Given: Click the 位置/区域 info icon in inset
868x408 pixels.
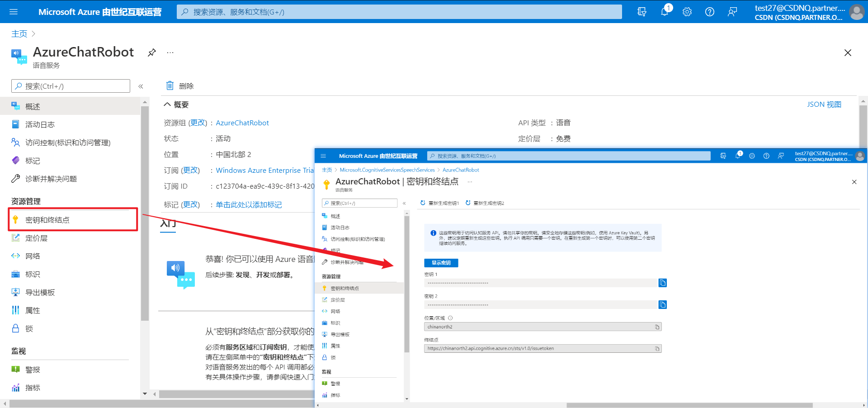Looking at the screenshot, I should (450, 318).
